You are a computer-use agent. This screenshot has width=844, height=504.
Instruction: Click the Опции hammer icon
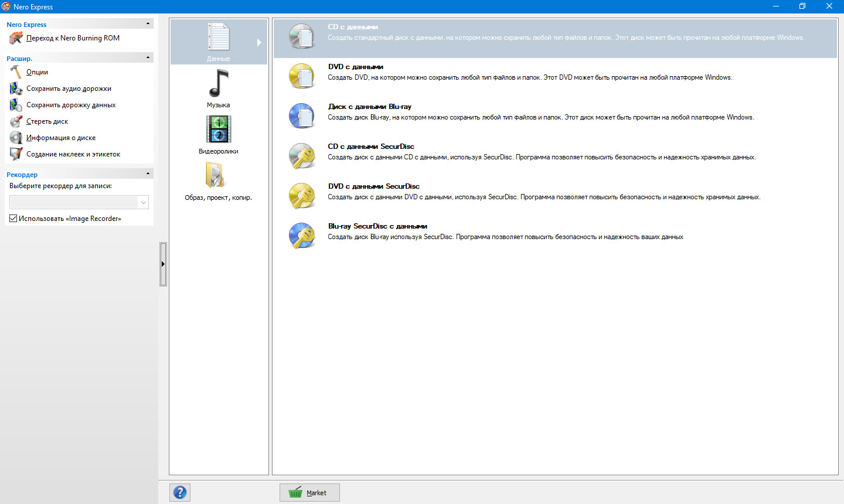point(16,72)
